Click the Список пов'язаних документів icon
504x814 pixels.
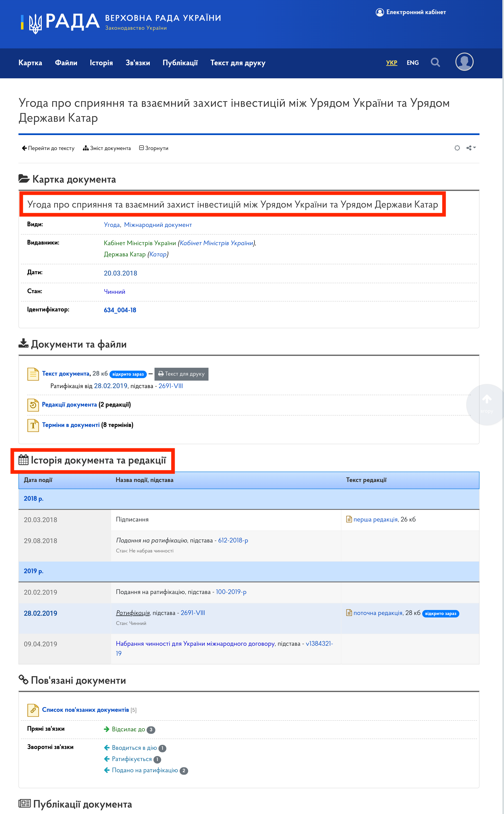point(33,710)
